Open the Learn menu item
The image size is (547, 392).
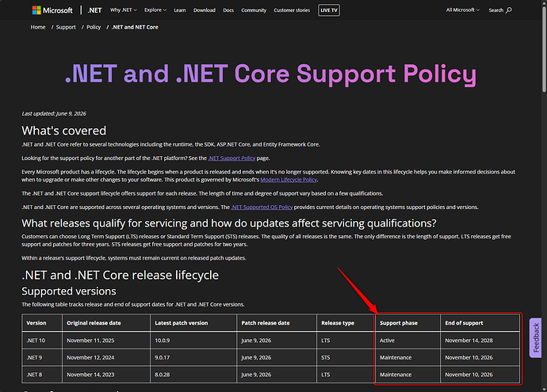click(x=180, y=10)
